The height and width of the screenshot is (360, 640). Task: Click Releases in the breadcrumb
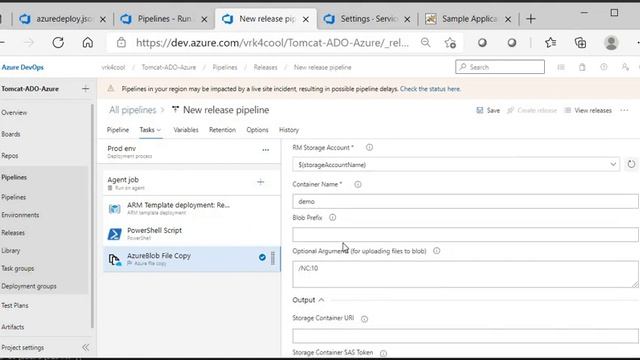pos(265,67)
